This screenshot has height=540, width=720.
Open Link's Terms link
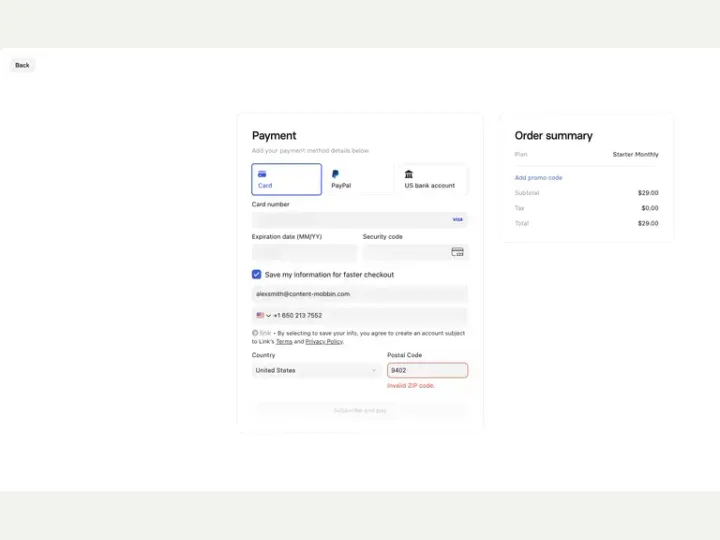point(284,342)
